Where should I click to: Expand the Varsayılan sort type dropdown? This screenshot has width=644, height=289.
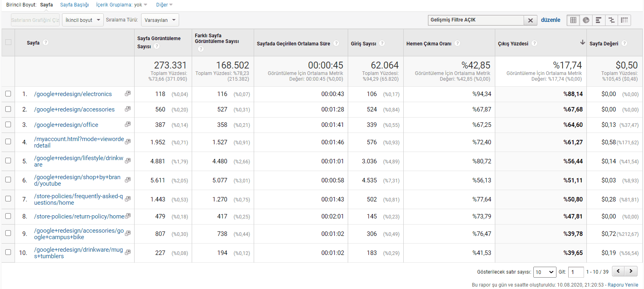point(160,20)
